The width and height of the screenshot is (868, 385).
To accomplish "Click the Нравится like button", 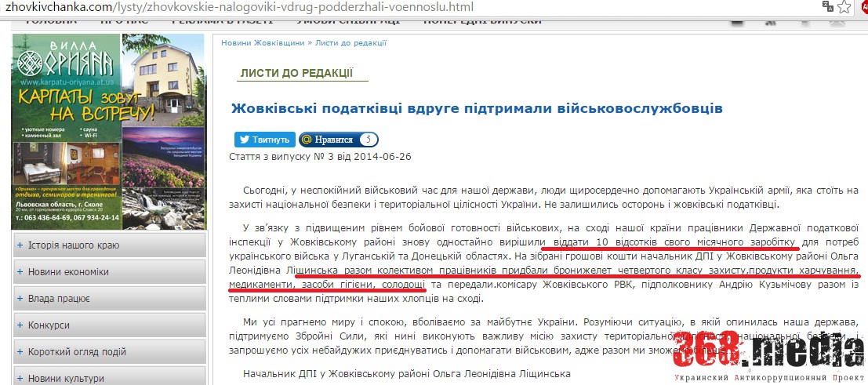I will pos(327,140).
